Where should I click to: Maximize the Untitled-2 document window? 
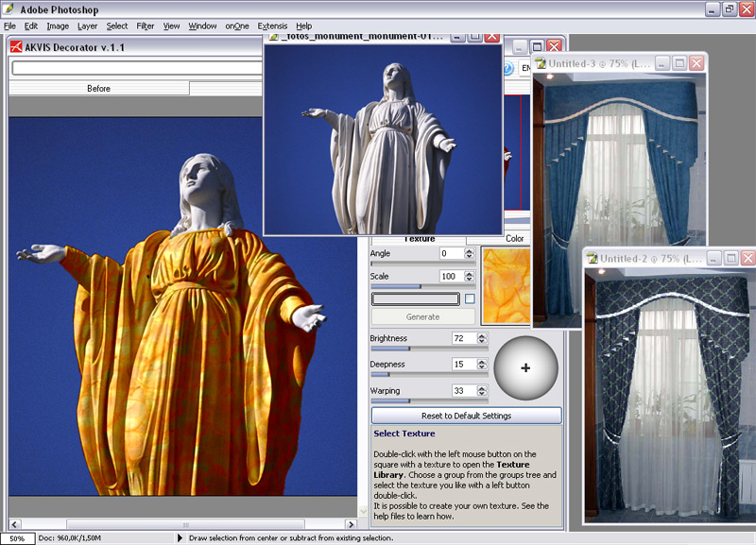tap(730, 258)
